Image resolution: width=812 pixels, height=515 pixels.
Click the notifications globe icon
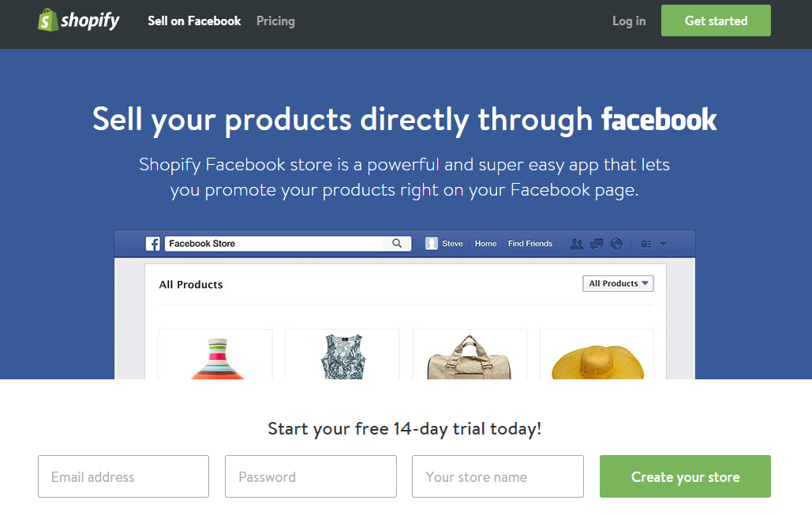pyautogui.click(x=616, y=244)
